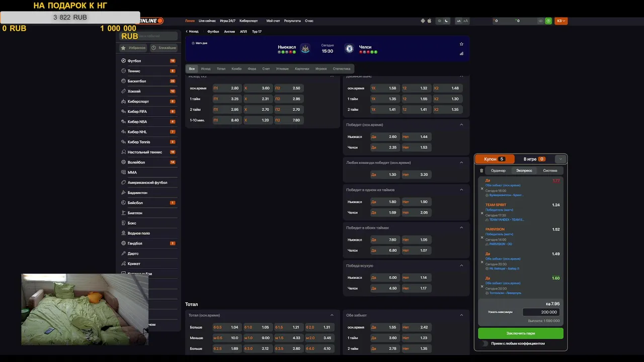The height and width of the screenshot is (362, 644).
Task: Select Кибер Tennis in the sidebar
Action: [148, 142]
